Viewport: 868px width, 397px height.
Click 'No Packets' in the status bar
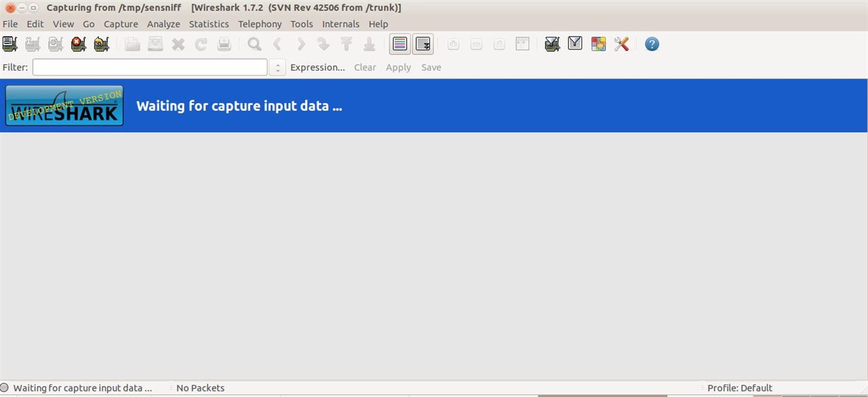tap(200, 388)
